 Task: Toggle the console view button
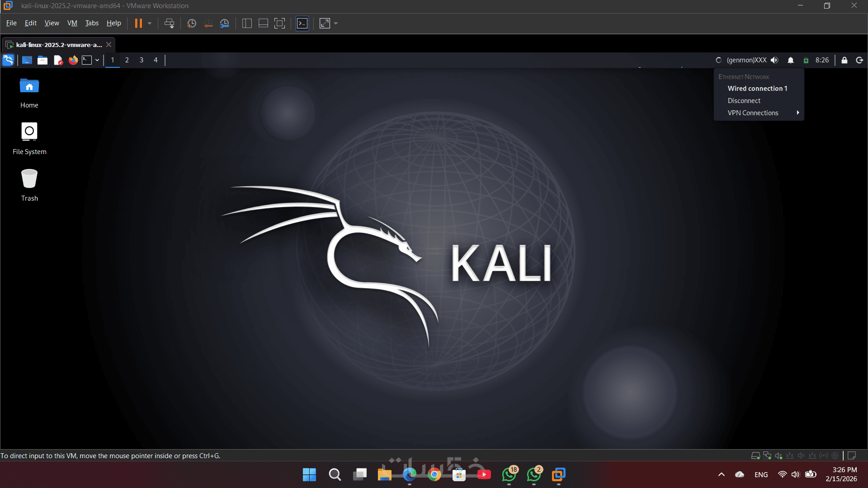(302, 23)
